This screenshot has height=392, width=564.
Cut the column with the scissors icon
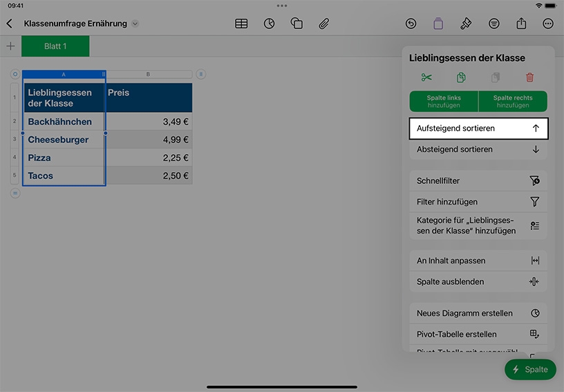(426, 77)
